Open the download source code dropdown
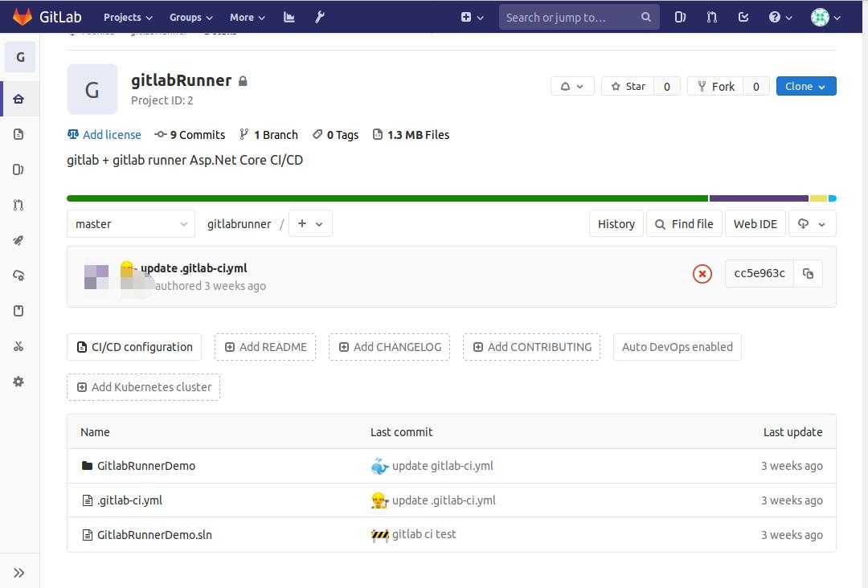The height and width of the screenshot is (588, 868). pyautogui.click(x=812, y=224)
